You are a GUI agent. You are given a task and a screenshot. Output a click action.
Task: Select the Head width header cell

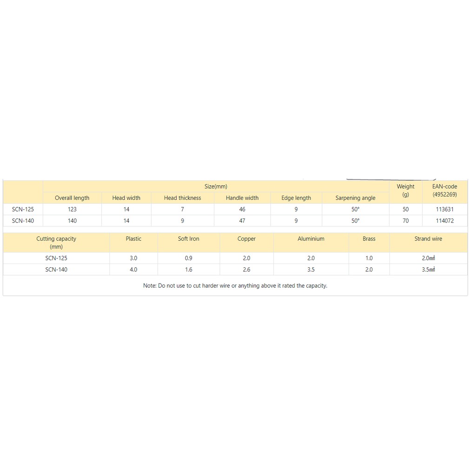[x=126, y=198]
